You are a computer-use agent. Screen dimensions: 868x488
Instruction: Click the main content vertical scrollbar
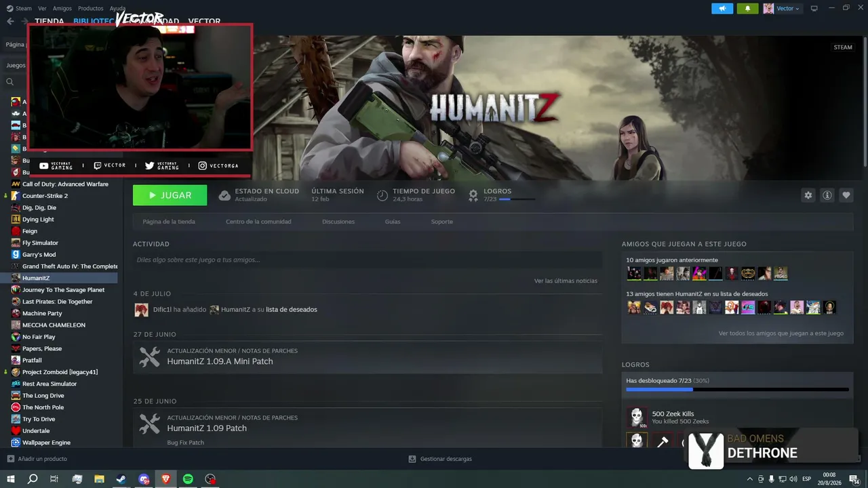(865, 102)
